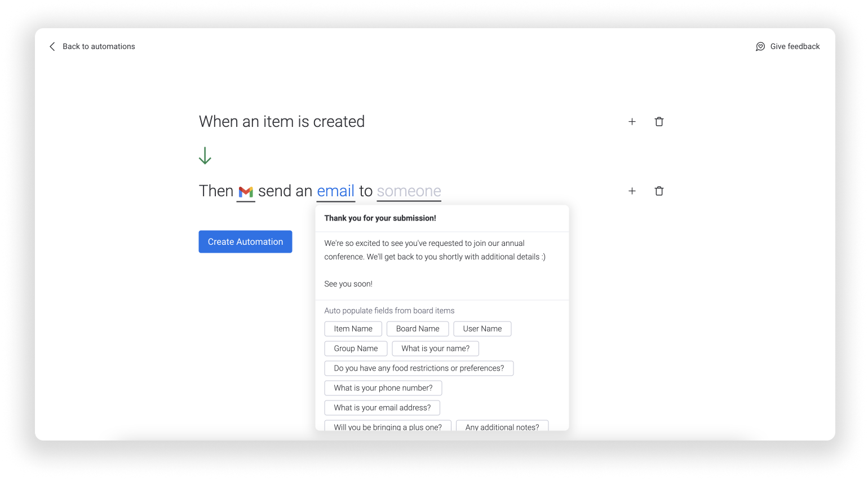Image resolution: width=868 pixels, height=480 pixels.
Task: Insert the Board Name field chip
Action: 418,329
